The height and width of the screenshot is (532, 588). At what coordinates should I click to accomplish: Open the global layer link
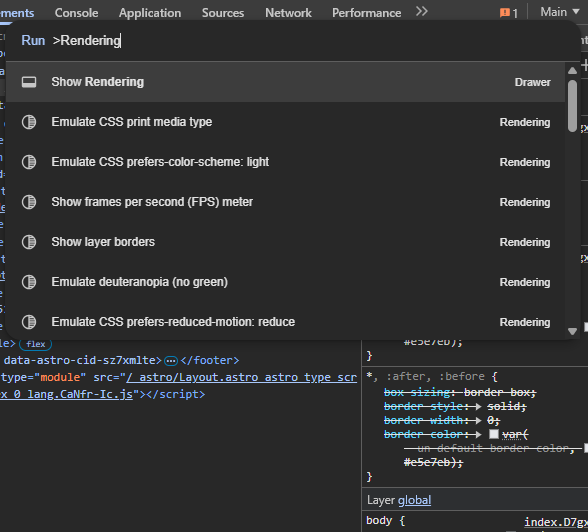coord(414,500)
